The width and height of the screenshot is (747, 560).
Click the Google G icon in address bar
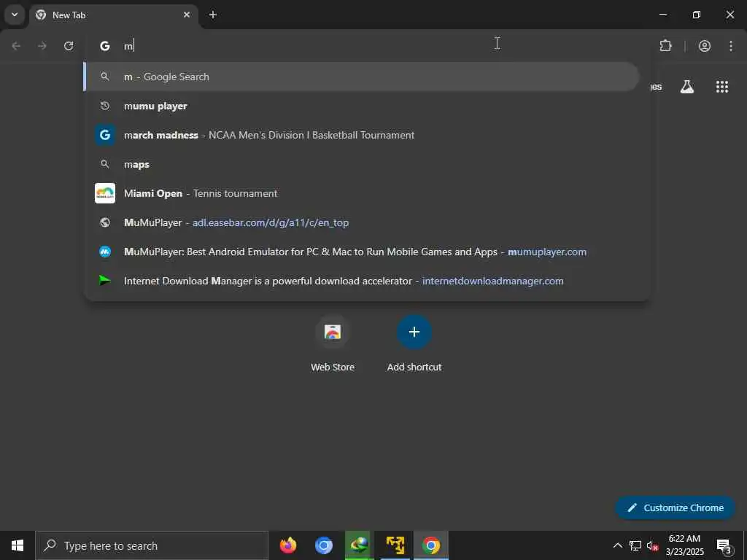(x=105, y=46)
